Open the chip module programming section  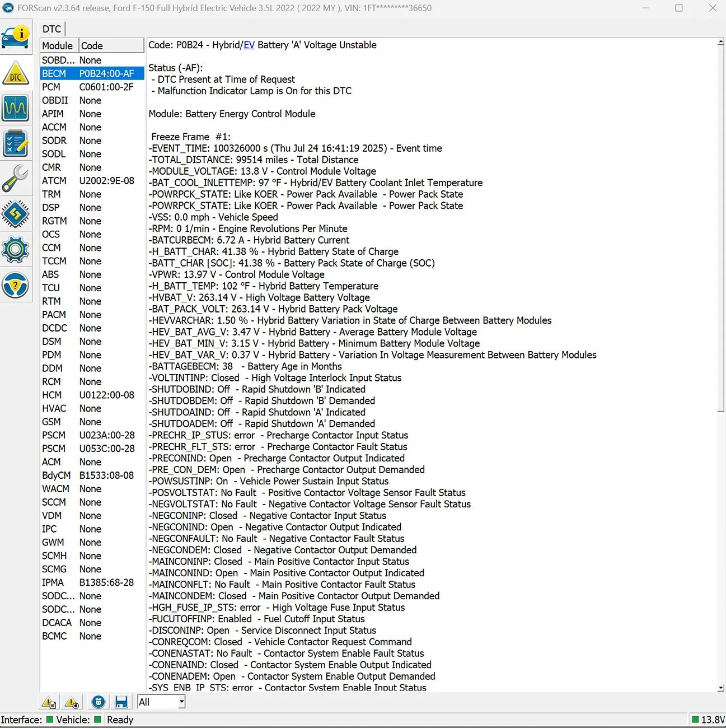point(15,214)
